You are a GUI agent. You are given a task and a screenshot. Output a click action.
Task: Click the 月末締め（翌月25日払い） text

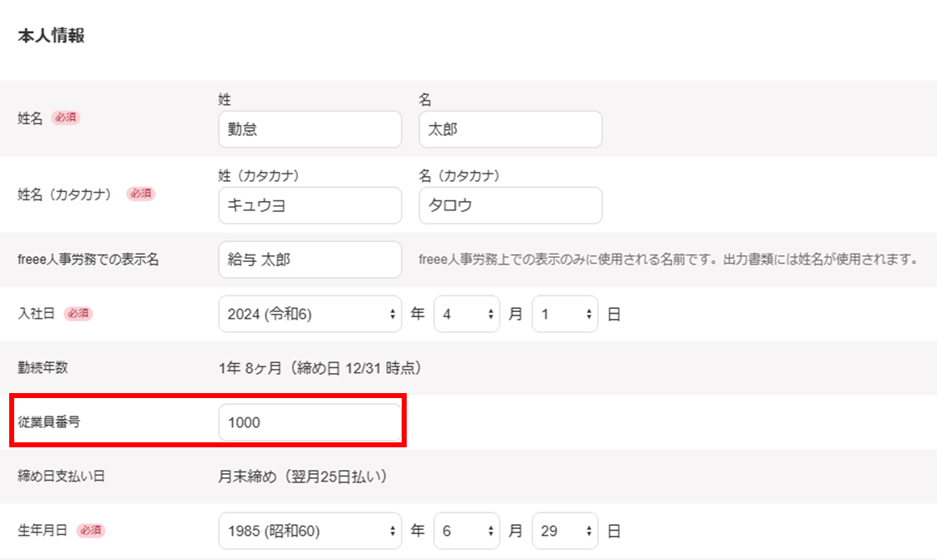(301, 477)
